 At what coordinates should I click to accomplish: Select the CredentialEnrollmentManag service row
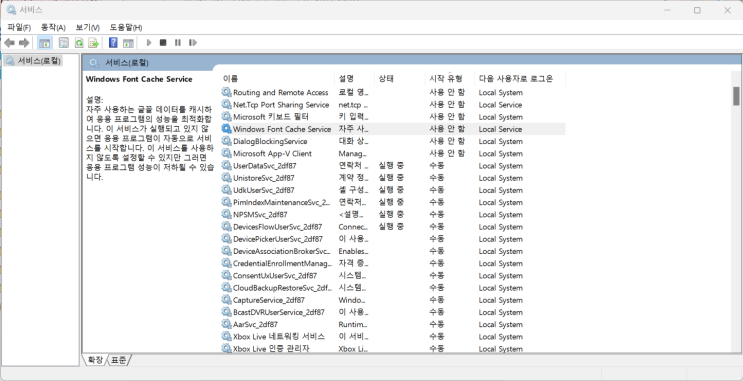393,263
